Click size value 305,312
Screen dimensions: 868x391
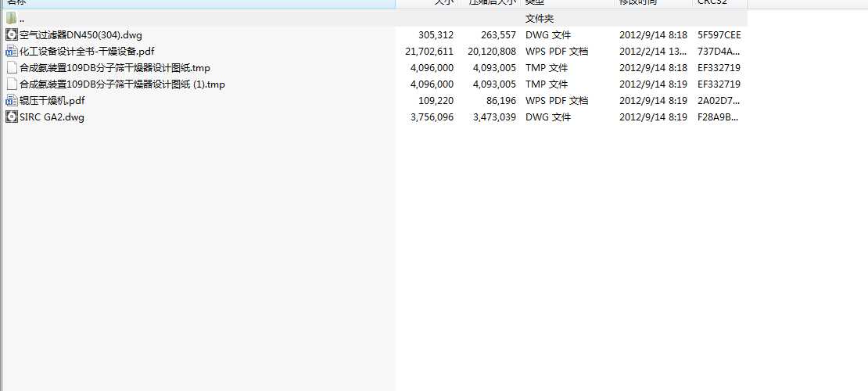coord(436,35)
